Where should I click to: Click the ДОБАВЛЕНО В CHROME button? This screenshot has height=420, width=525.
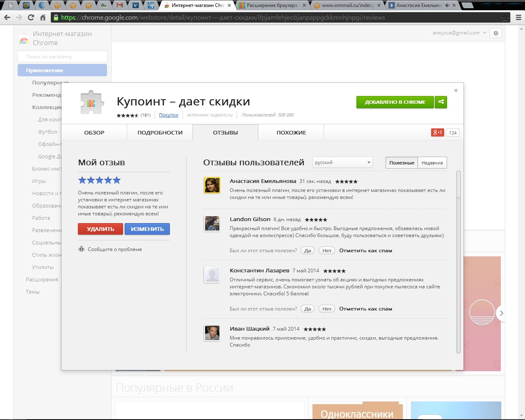(x=395, y=102)
